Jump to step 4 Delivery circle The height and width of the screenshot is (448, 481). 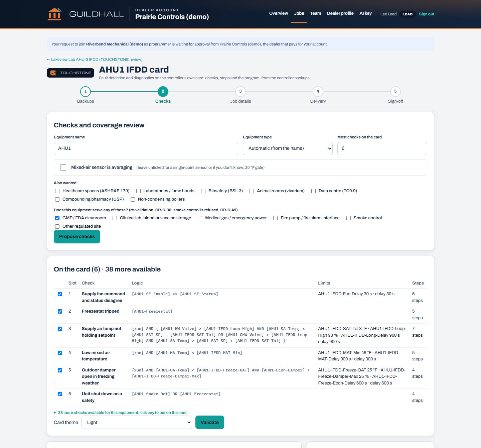[318, 91]
